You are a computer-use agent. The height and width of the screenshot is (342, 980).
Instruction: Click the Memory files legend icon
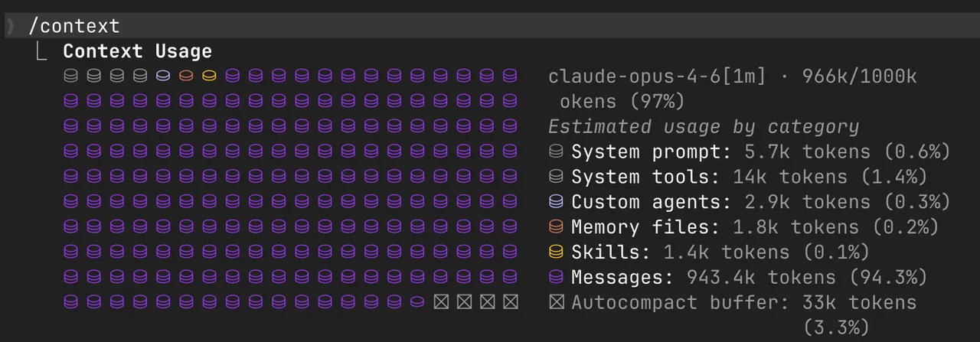pyautogui.click(x=556, y=227)
